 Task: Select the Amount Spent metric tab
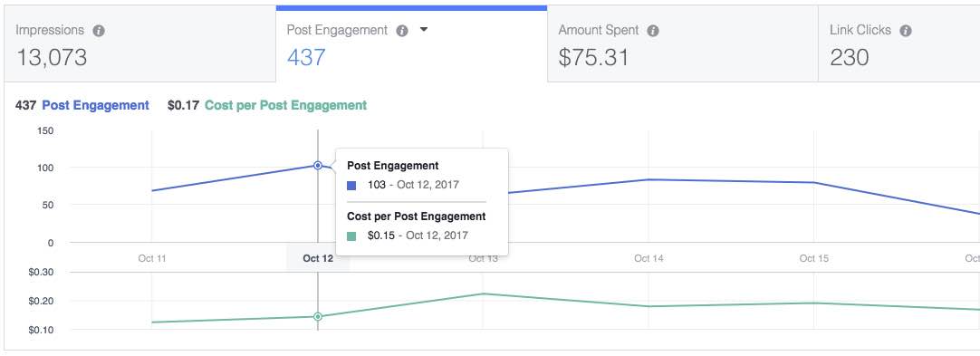(683, 43)
